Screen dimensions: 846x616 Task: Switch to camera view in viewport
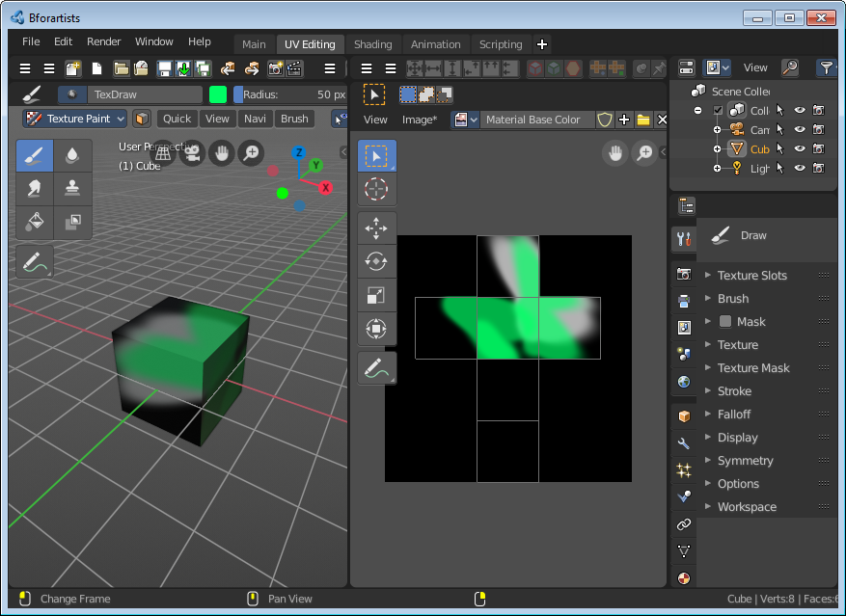[x=192, y=153]
